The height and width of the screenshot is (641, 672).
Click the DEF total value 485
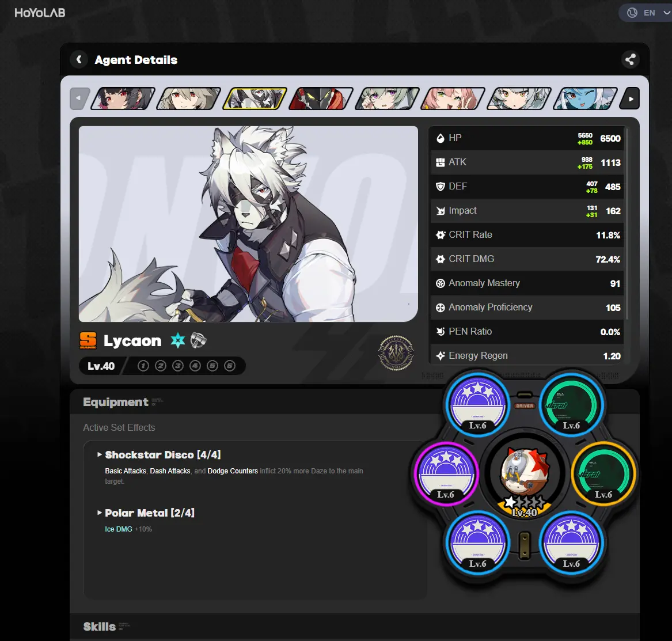613,187
